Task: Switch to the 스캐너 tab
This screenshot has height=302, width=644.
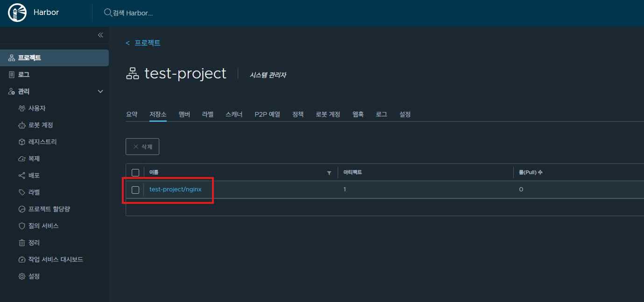Action: pos(234,114)
